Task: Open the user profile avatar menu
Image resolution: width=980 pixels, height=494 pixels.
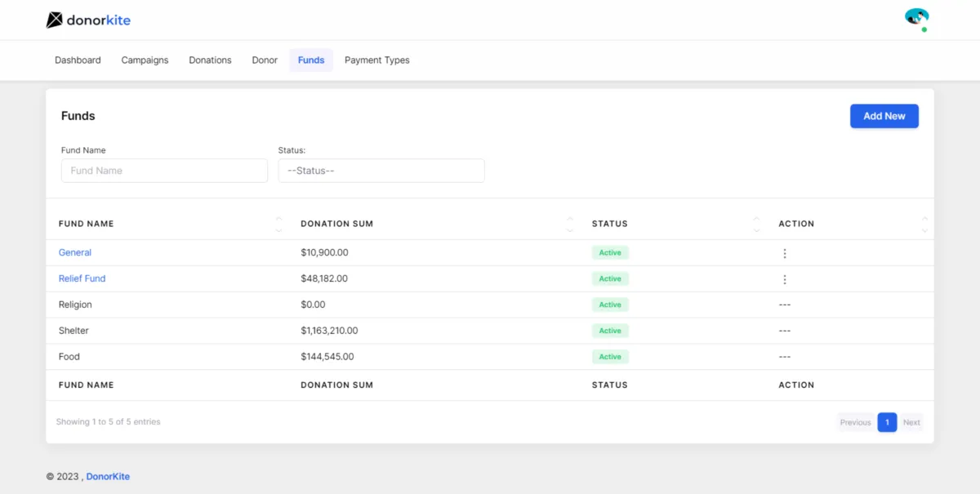Action: 916,17
